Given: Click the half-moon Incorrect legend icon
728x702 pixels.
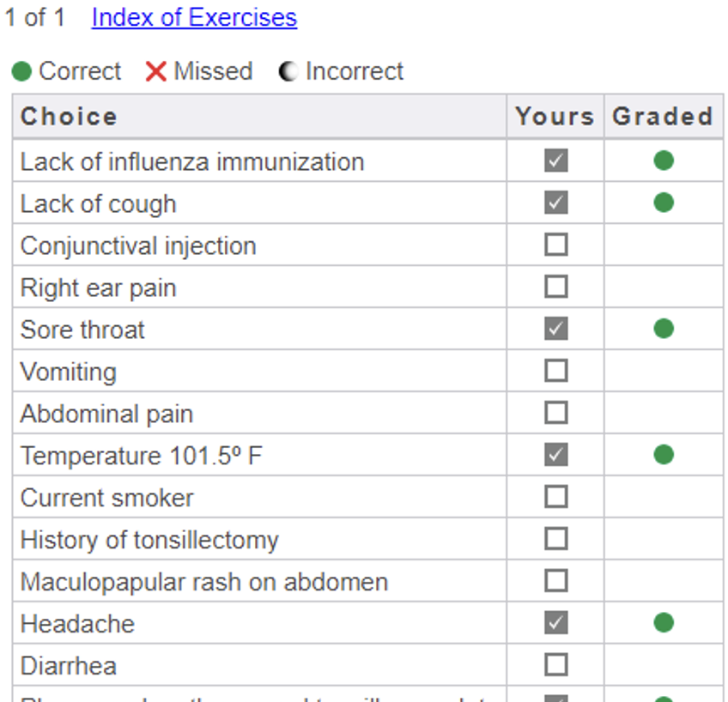Looking at the screenshot, I should pyautogui.click(x=288, y=71).
